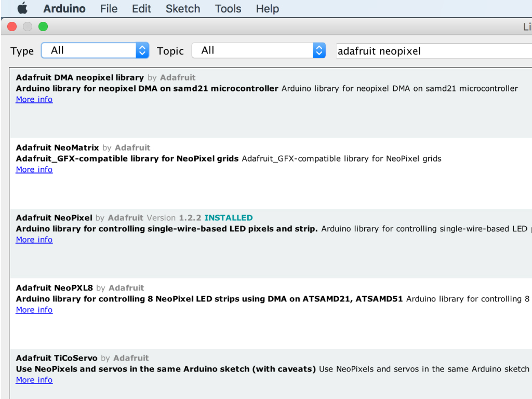Screen dimensions: 532x399
Task: Open More info for Adafruit TiCoServo
Action: pos(34,380)
